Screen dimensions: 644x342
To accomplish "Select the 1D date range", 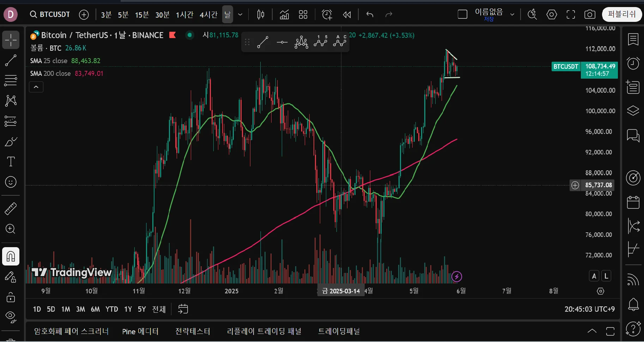I will (x=37, y=309).
